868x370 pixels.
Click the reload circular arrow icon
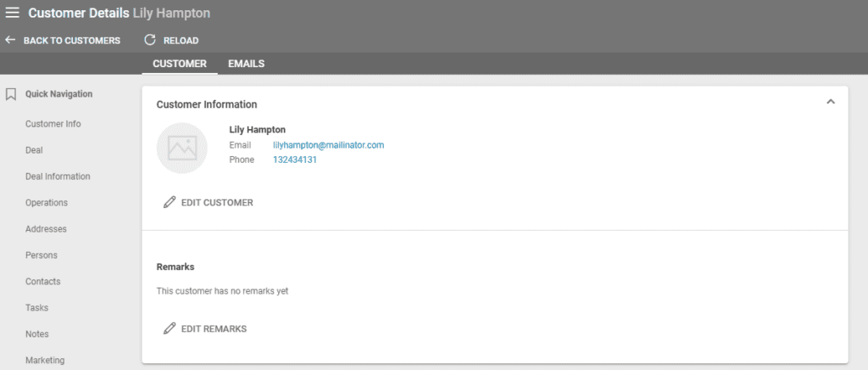pos(150,40)
